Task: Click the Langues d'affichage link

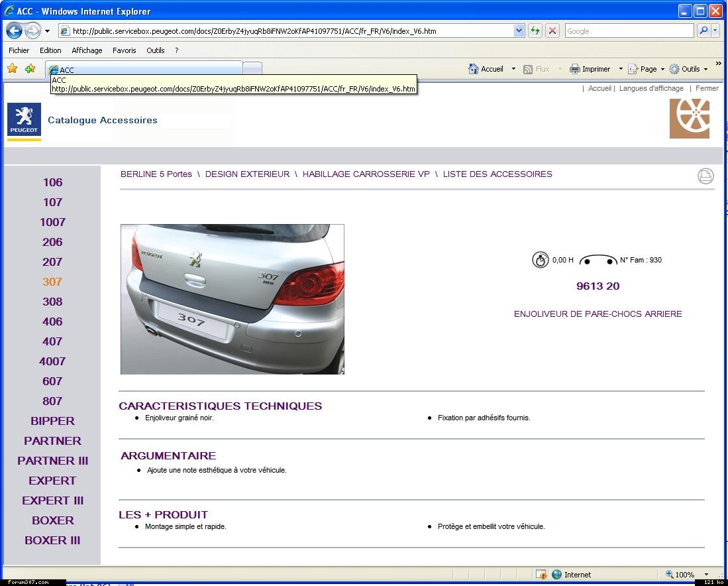Action: [651, 88]
